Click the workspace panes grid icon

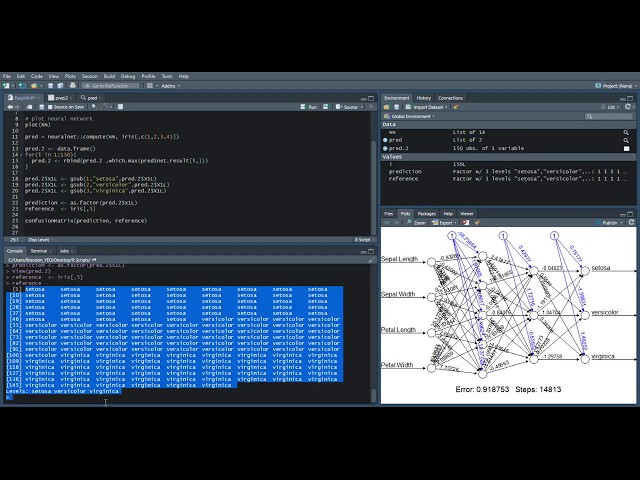pyautogui.click(x=150, y=86)
